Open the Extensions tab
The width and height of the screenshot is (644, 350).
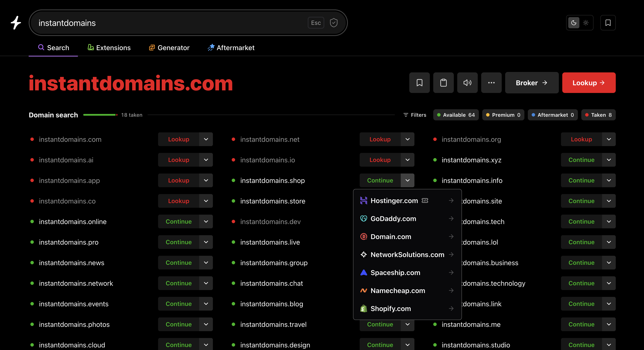(x=109, y=48)
